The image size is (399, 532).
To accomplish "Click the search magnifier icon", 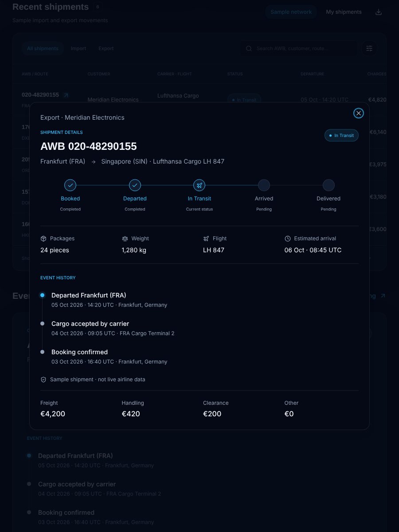I will point(249,48).
